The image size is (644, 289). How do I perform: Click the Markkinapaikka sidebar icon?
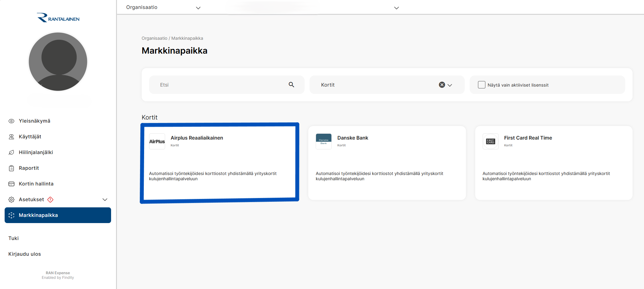tap(11, 215)
